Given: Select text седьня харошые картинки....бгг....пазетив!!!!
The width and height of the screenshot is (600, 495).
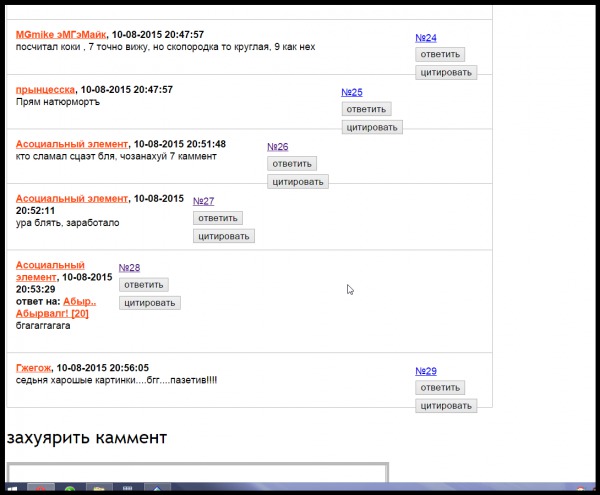Looking at the screenshot, I should coord(116,380).
